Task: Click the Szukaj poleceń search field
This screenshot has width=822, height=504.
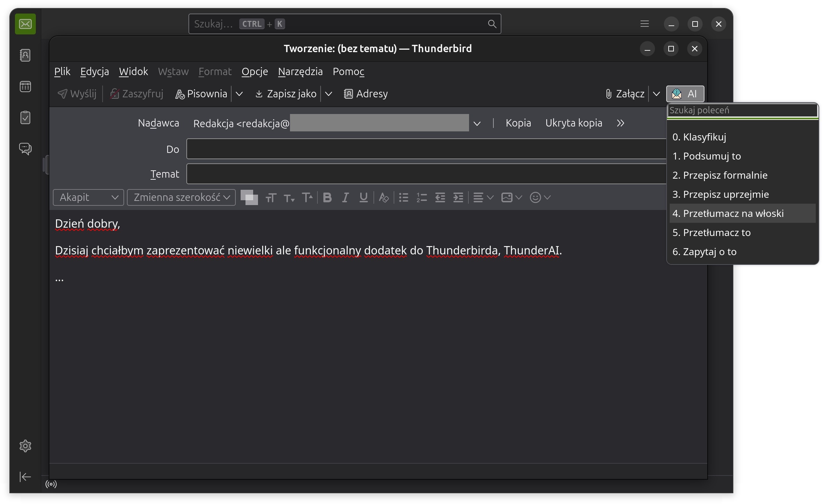Action: click(x=742, y=111)
